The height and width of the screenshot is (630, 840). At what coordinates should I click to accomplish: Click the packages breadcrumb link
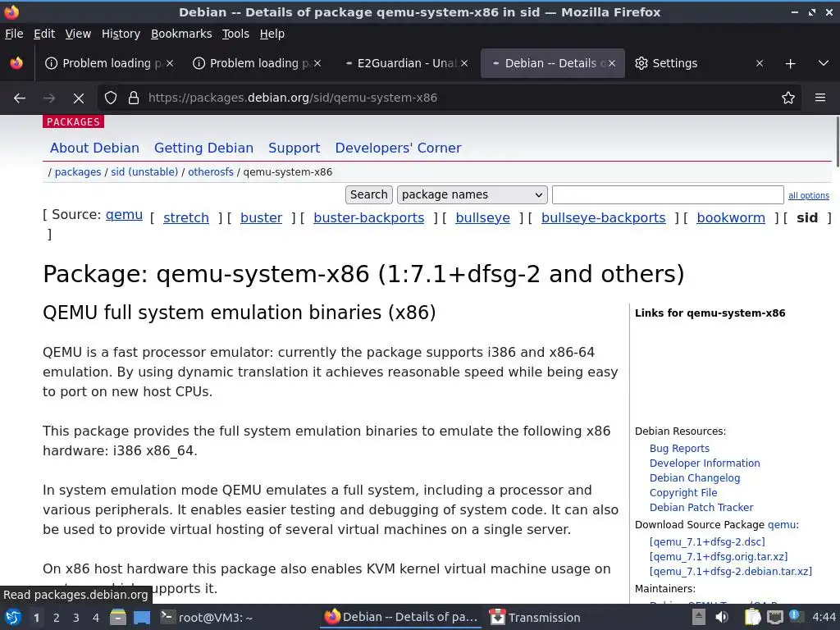coord(78,172)
